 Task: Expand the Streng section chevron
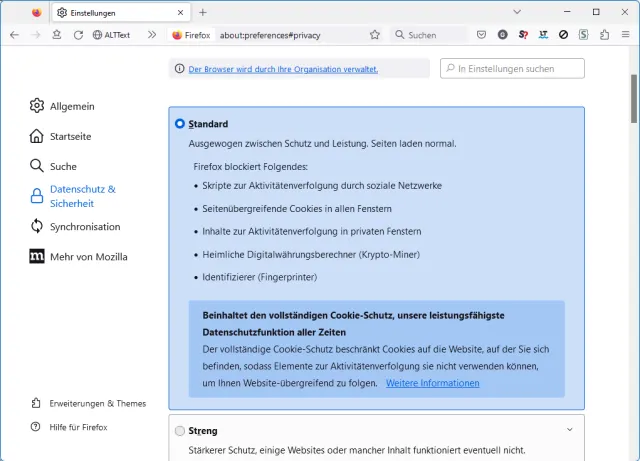(x=570, y=430)
